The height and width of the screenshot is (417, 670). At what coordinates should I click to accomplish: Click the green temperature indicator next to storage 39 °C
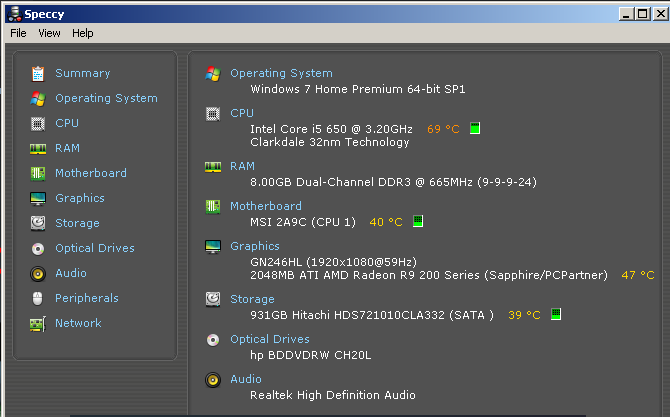[x=555, y=314]
